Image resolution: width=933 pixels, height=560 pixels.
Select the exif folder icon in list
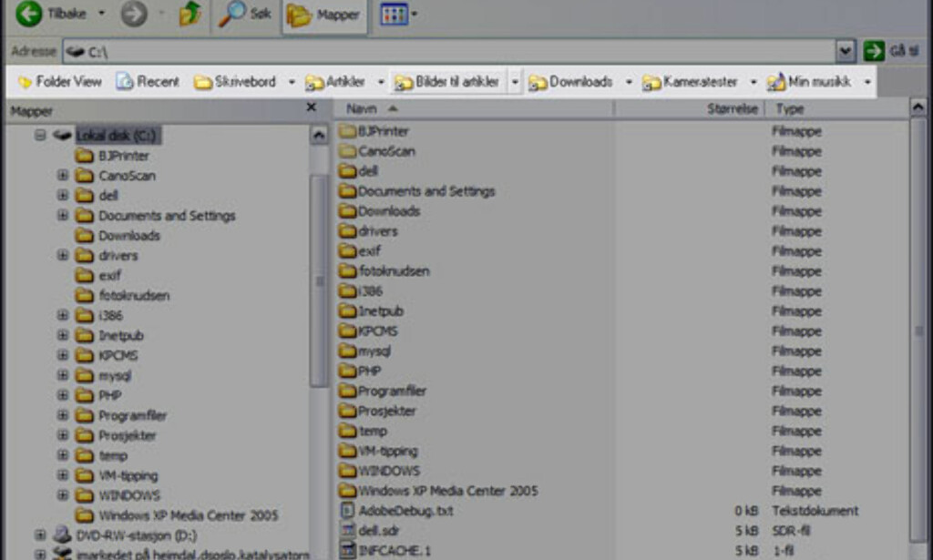click(x=347, y=251)
